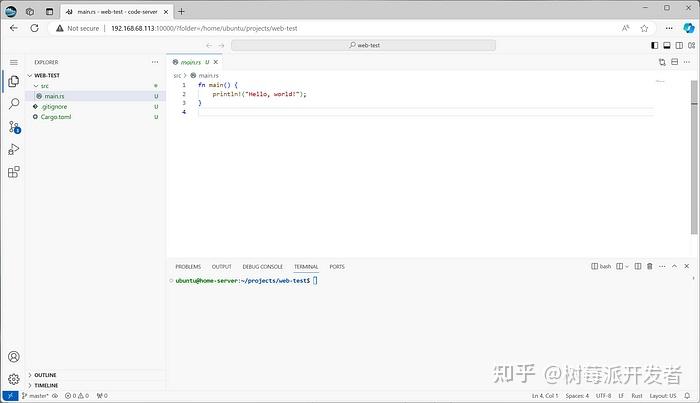Kill terminal with trash icon

pos(650,266)
